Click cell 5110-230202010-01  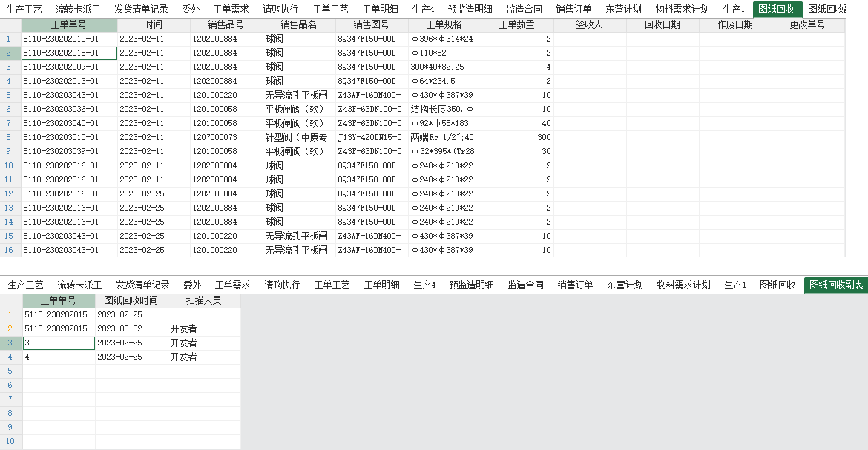point(69,39)
